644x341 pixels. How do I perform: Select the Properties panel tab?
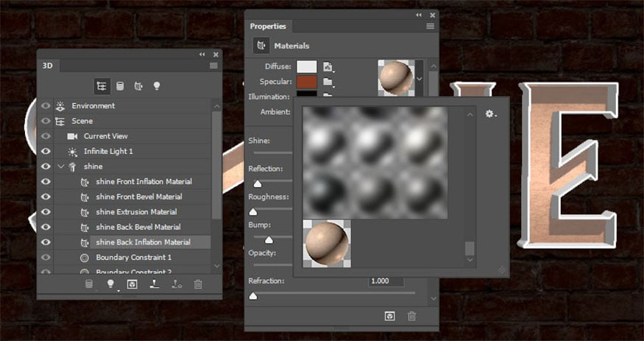268,27
